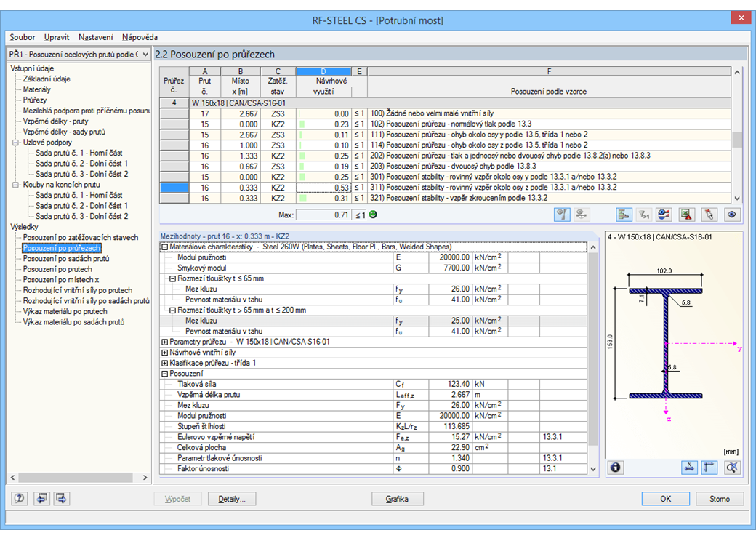
Task: Close the RF-STEEL CS window
Action: (x=741, y=18)
